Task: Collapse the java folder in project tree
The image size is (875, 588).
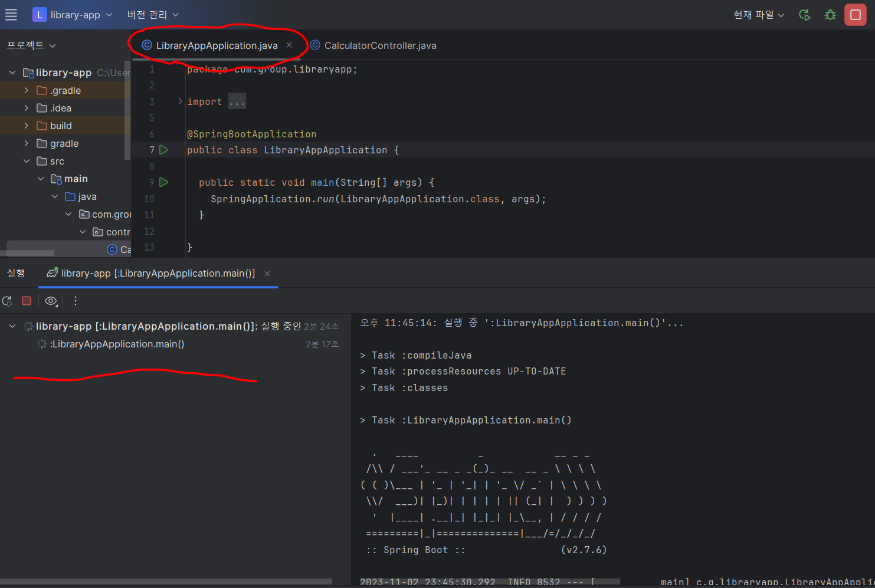Action: pyautogui.click(x=54, y=196)
